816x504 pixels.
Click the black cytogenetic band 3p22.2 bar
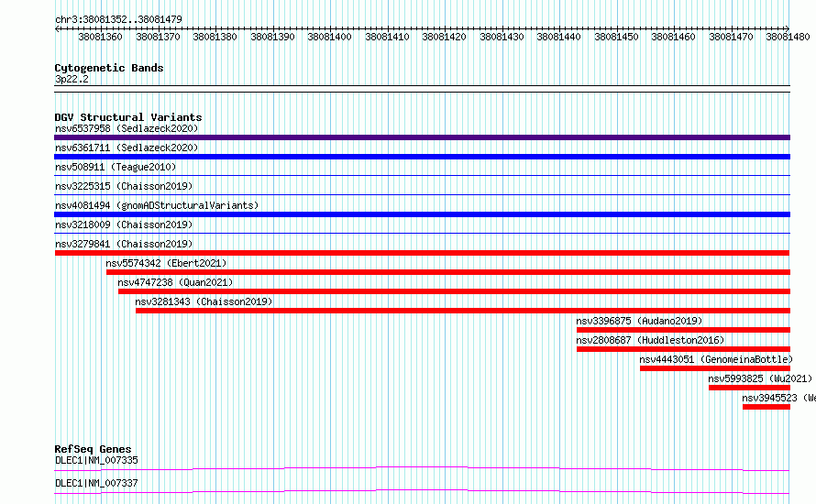[422, 89]
